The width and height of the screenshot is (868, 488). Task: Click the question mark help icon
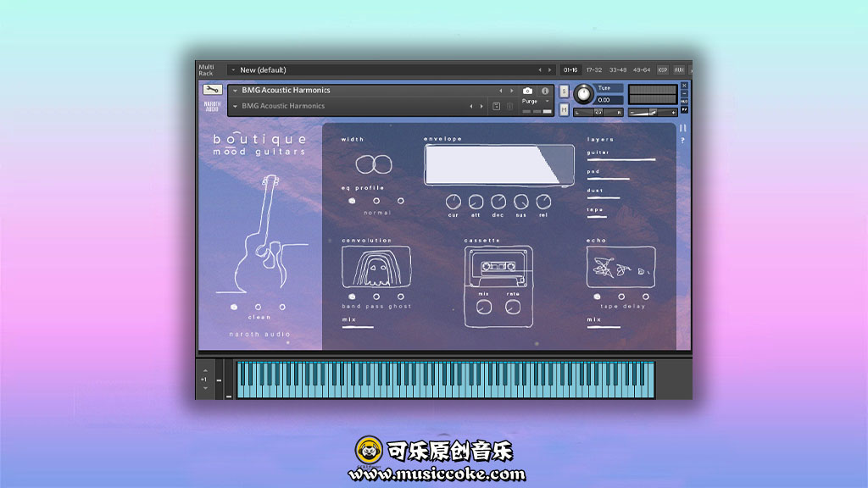tap(682, 141)
